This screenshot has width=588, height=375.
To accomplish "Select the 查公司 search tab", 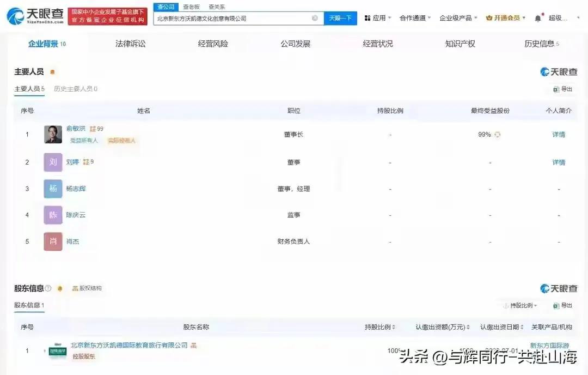I will pyautogui.click(x=166, y=7).
